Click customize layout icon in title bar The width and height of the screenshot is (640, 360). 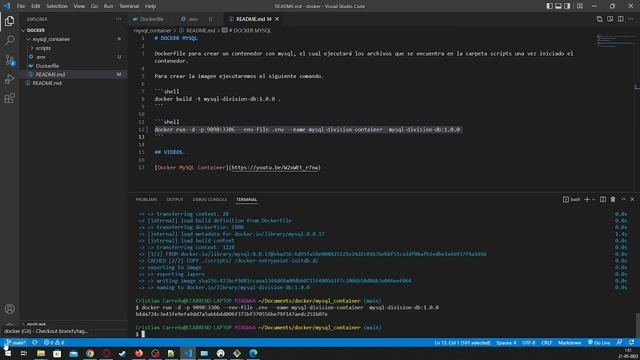[580, 6]
